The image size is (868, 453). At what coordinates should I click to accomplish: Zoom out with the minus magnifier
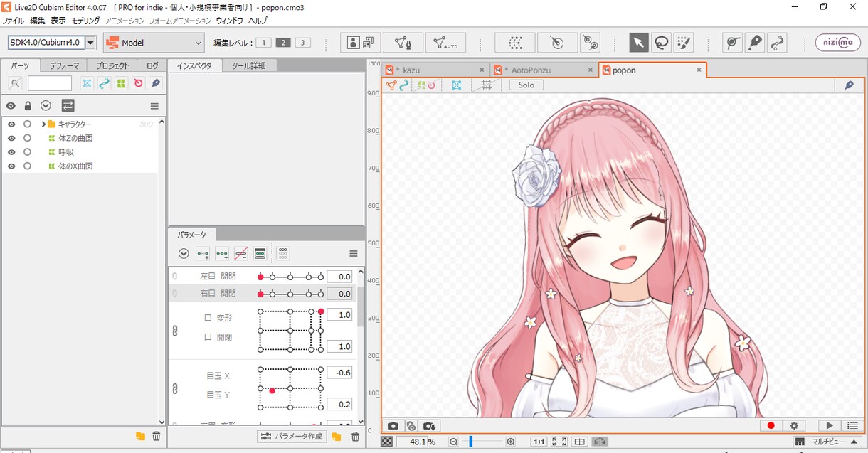pyautogui.click(x=453, y=442)
